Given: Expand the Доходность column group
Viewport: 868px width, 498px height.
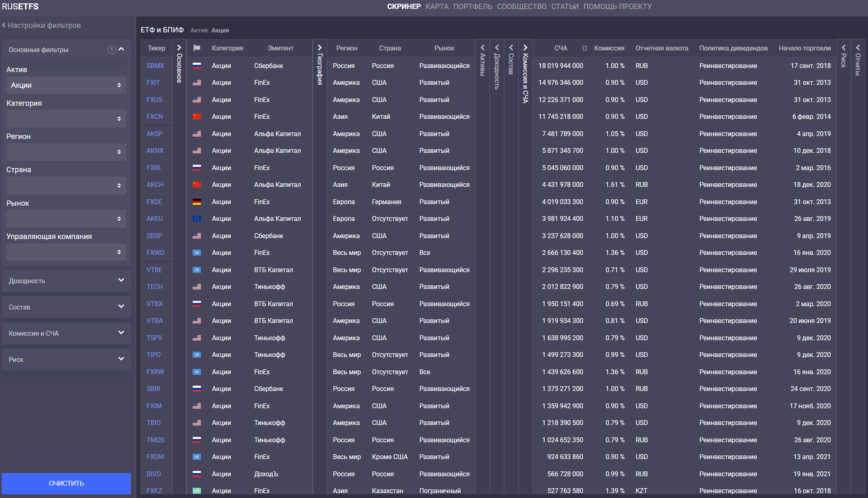Looking at the screenshot, I should tap(497, 47).
